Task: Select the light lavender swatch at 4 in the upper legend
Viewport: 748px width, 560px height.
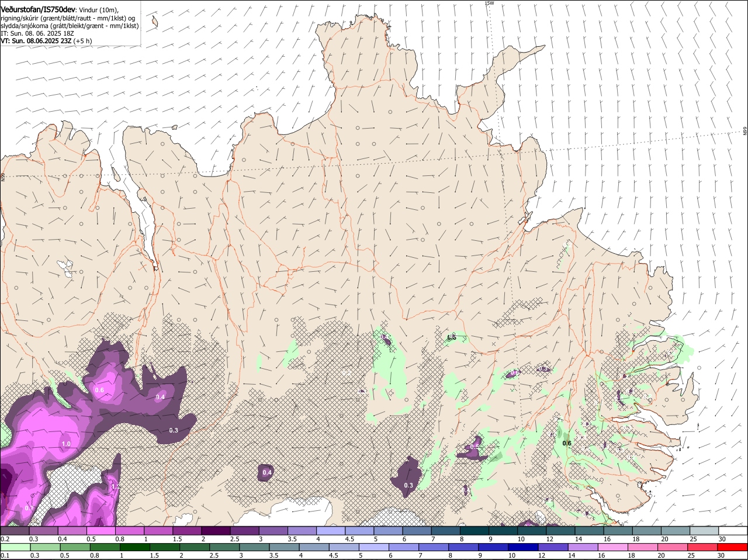Action: pos(330,531)
